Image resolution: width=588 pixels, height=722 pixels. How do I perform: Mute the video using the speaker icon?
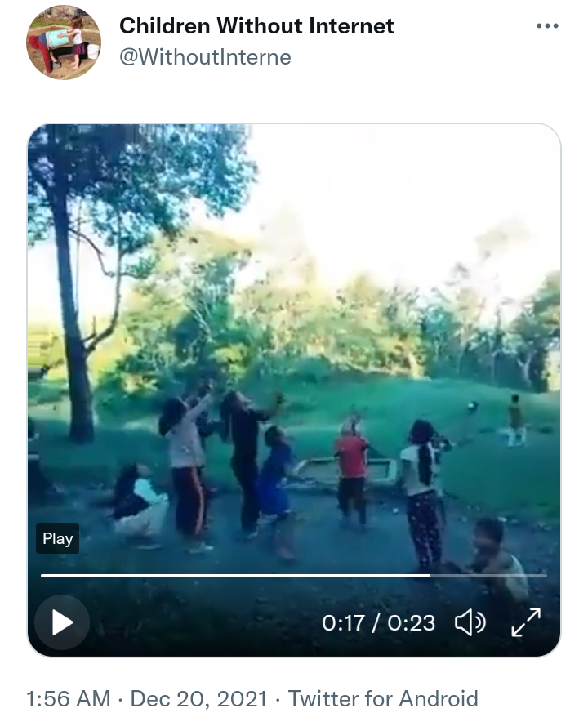[x=470, y=623]
